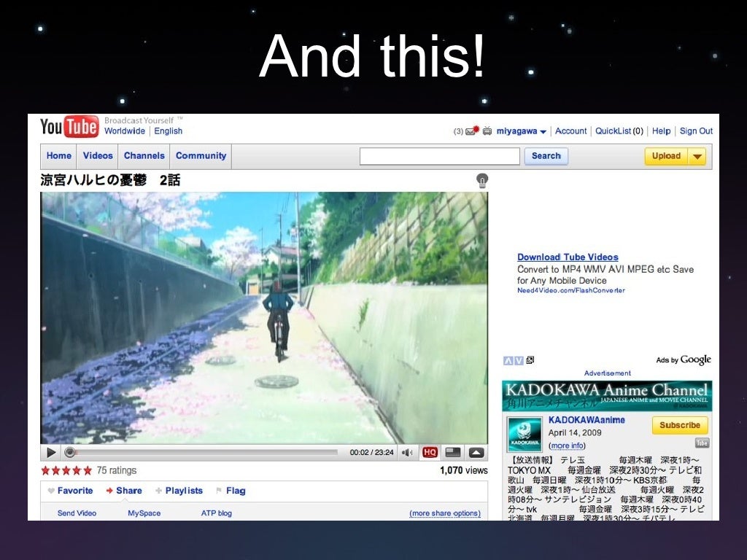
Task: Play the video
Action: tap(52, 452)
